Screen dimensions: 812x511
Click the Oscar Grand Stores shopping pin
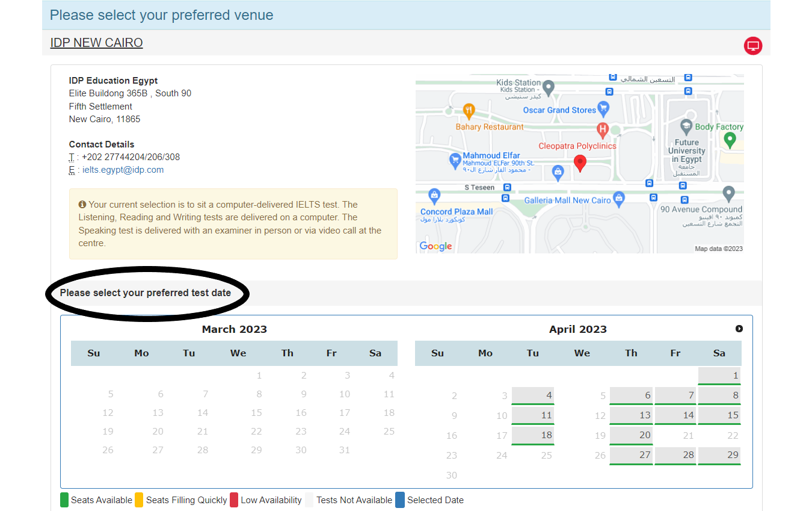(603, 109)
